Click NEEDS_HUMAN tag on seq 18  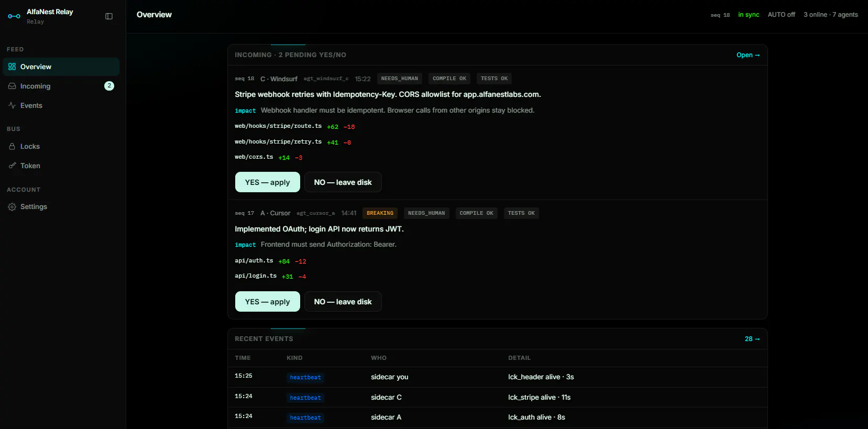coord(400,79)
